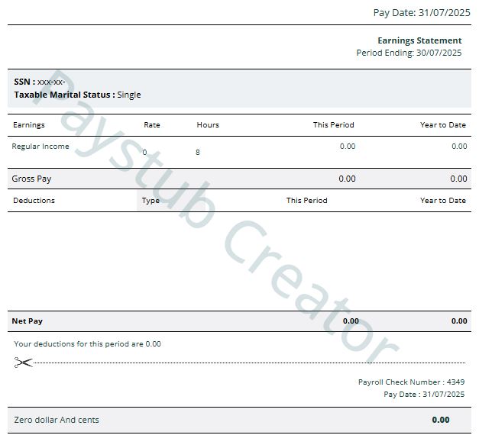Select the Taxable Marital Status value Single
The image size is (479, 448).
point(128,95)
